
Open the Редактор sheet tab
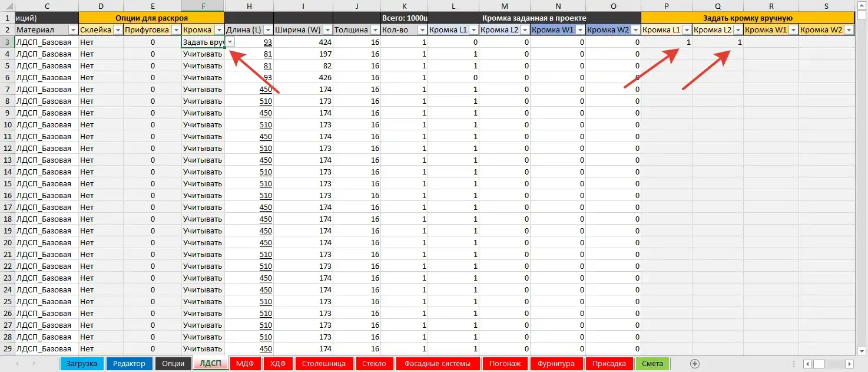pos(129,364)
